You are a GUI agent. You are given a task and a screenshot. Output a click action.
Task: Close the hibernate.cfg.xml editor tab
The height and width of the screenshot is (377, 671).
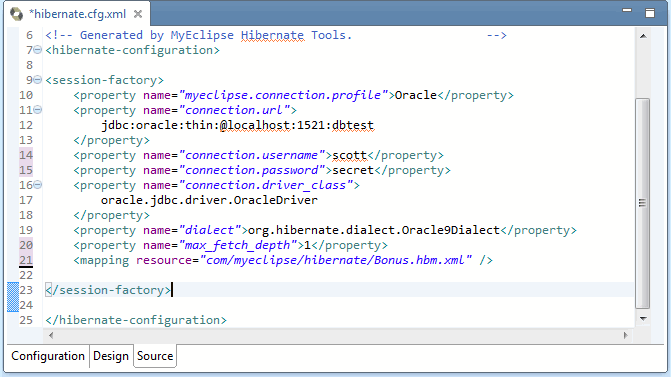[137, 14]
